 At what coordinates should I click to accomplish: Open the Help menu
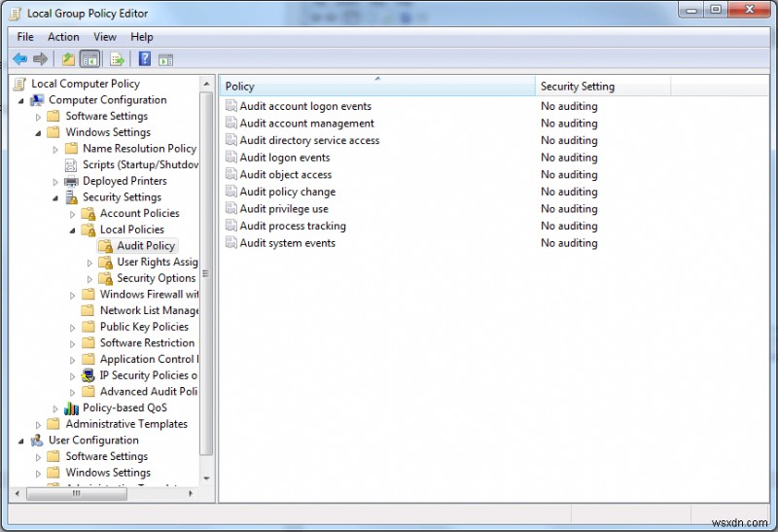click(142, 37)
